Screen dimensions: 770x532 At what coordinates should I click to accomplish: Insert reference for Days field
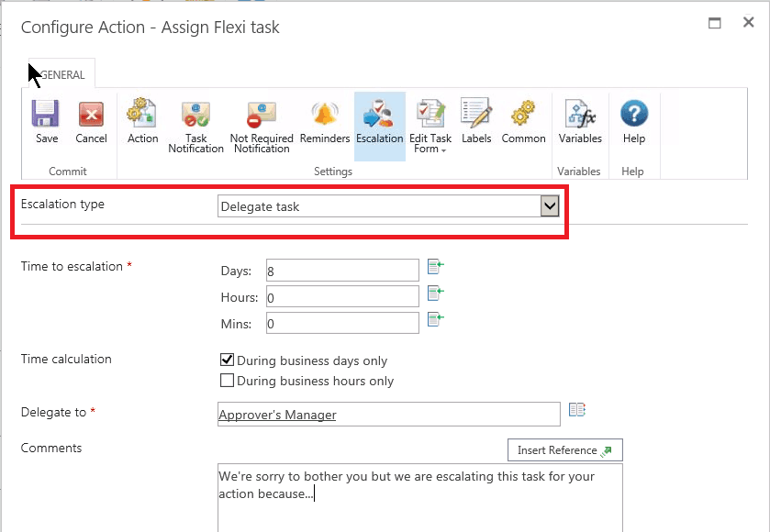pos(435,267)
